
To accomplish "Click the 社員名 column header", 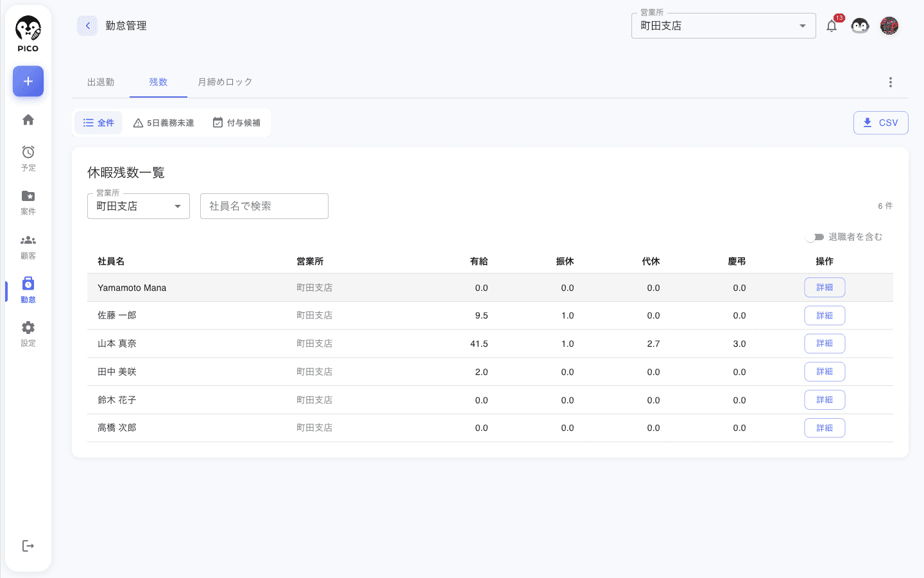I will tap(111, 261).
